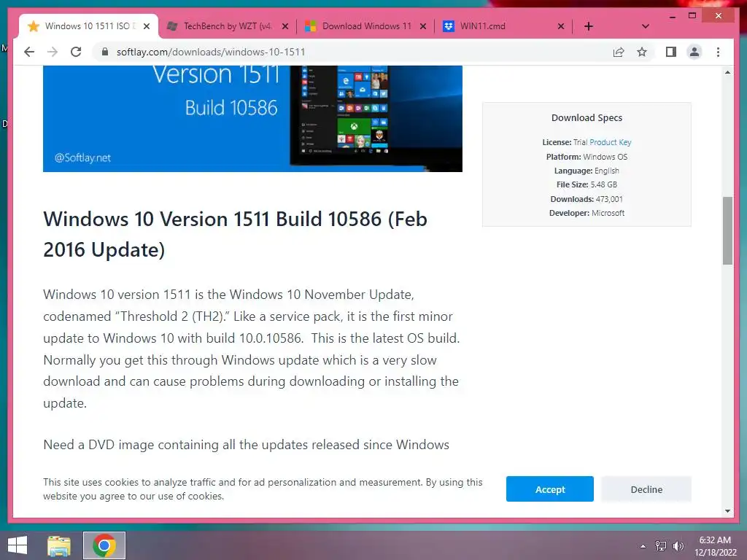Accept the site's cookies
This screenshot has height=560, width=747.
click(x=550, y=489)
